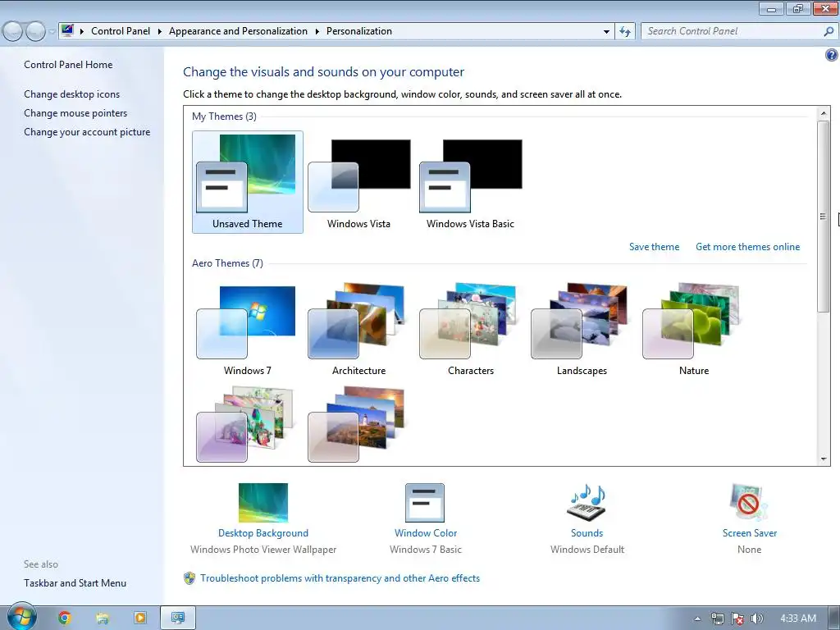Apply the Windows Vista Basic theme
This screenshot has width=840, height=630.
pos(470,182)
